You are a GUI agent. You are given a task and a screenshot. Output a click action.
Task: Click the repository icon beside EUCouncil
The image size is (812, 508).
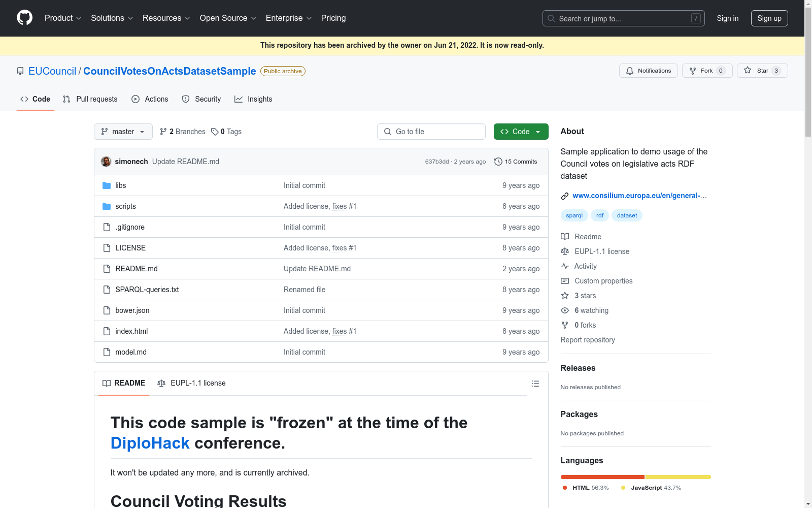20,71
